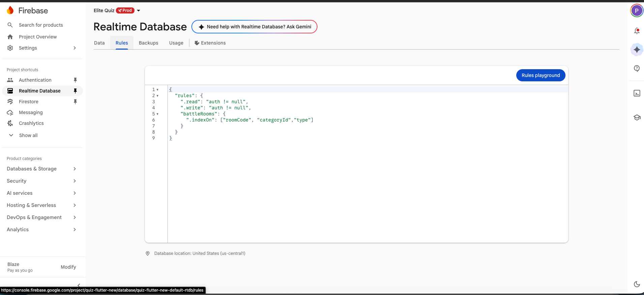Click the Firebase flame logo
Viewport: 644px width, 295px height.
coord(10,10)
